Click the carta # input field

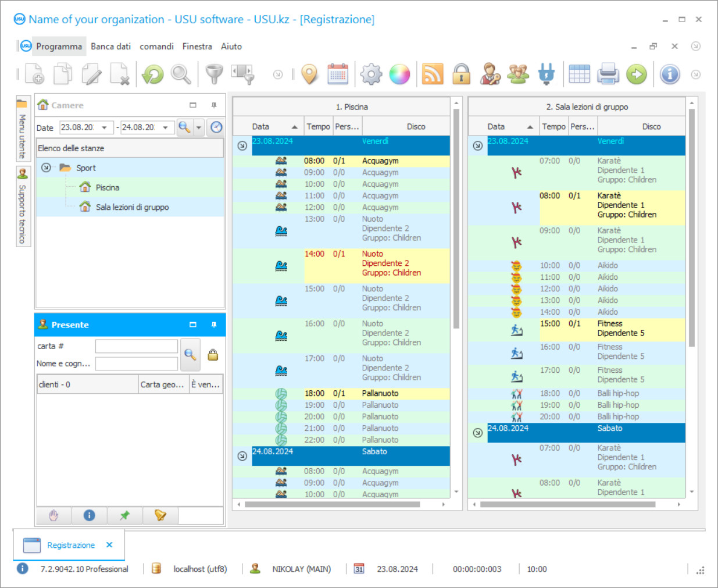[x=137, y=346]
